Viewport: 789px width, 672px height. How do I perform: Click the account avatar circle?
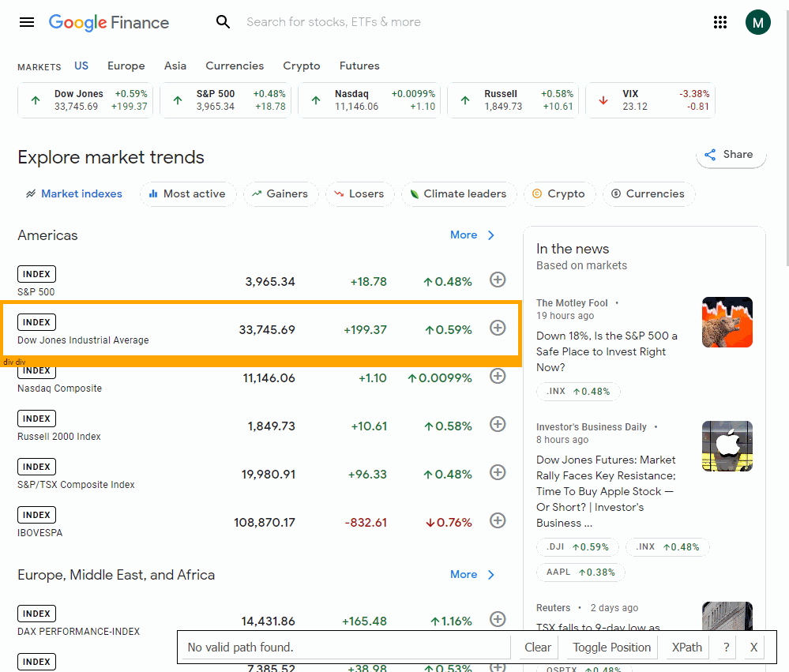point(757,22)
